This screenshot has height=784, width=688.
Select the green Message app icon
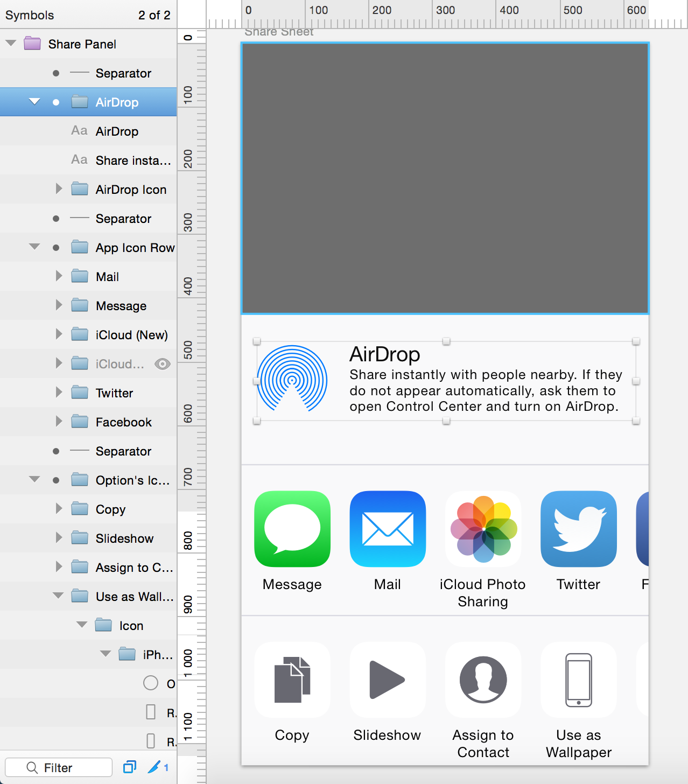point(292,529)
